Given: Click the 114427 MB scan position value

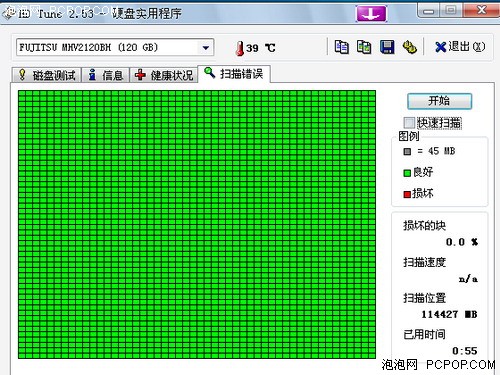Looking at the screenshot, I should coord(449,314).
